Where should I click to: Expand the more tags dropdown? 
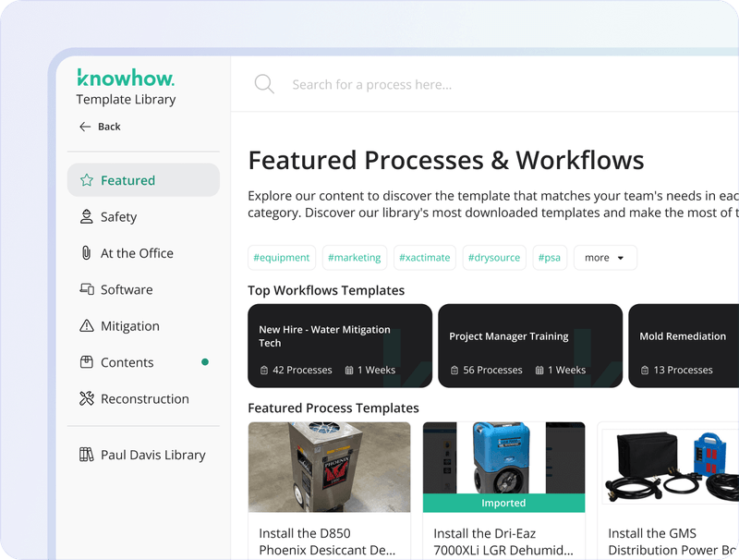coord(605,258)
